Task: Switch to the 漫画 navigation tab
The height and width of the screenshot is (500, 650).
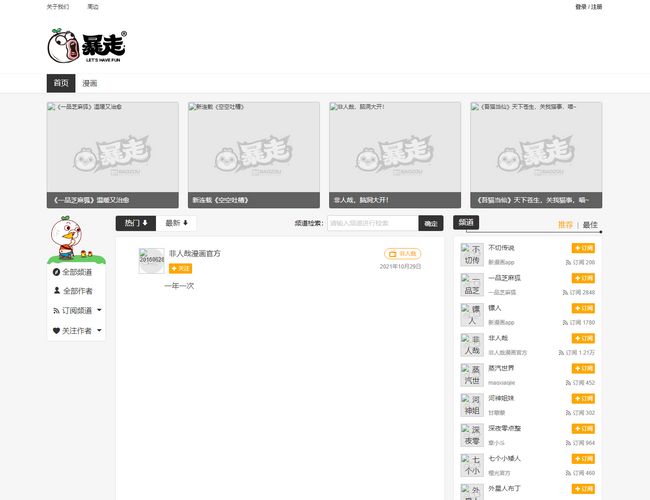Action: [x=90, y=83]
